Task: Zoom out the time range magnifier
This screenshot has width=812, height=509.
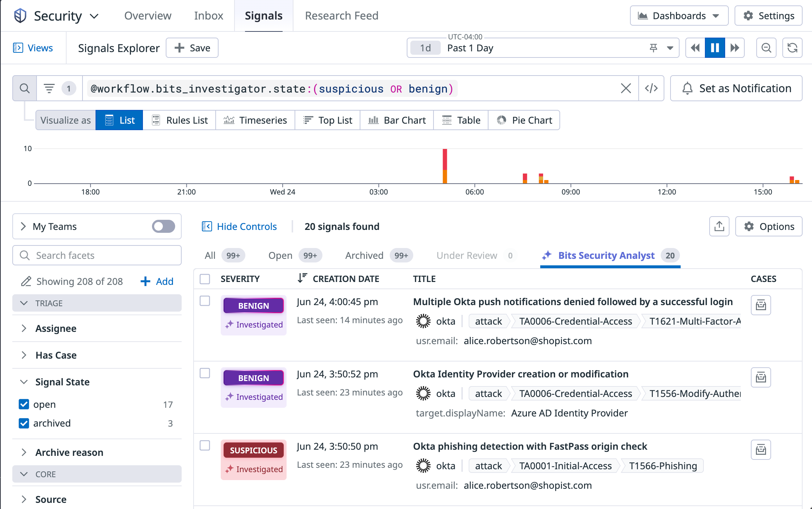Action: click(766, 48)
